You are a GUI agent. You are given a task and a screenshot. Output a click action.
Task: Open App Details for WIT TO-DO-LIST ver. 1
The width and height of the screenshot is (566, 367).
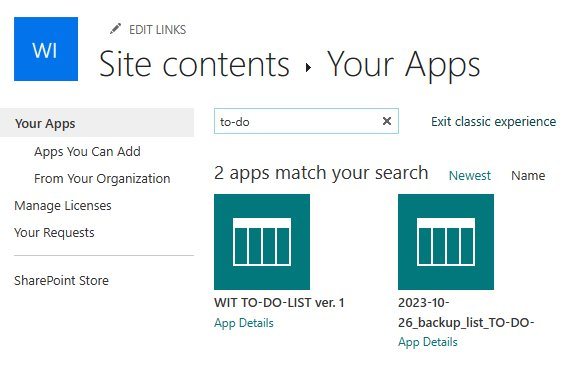244,323
